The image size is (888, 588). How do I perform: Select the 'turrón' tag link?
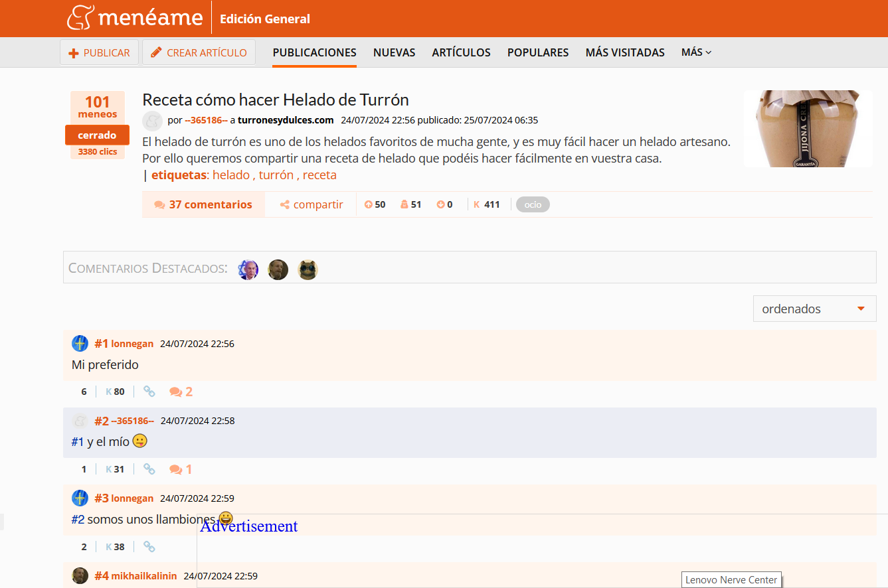(276, 175)
